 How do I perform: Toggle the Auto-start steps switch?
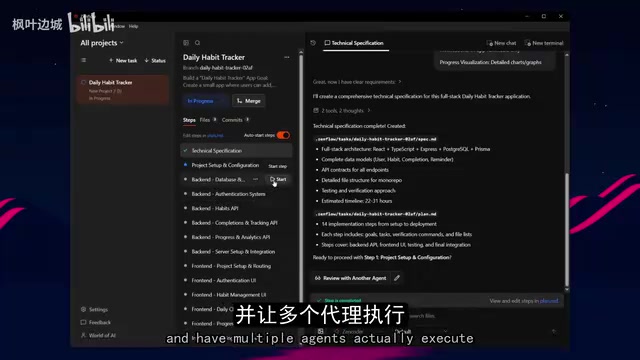coord(283,135)
